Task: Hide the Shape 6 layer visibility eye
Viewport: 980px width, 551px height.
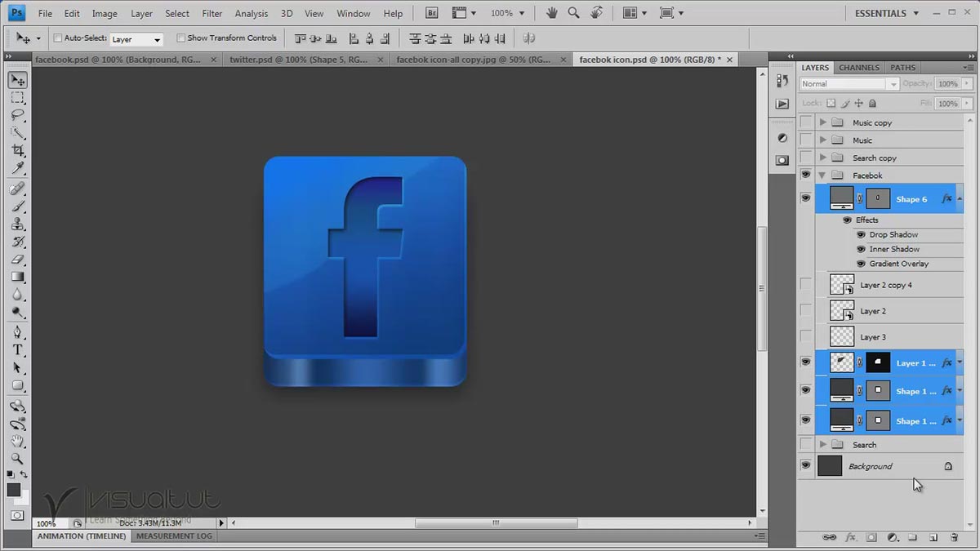Action: 805,198
